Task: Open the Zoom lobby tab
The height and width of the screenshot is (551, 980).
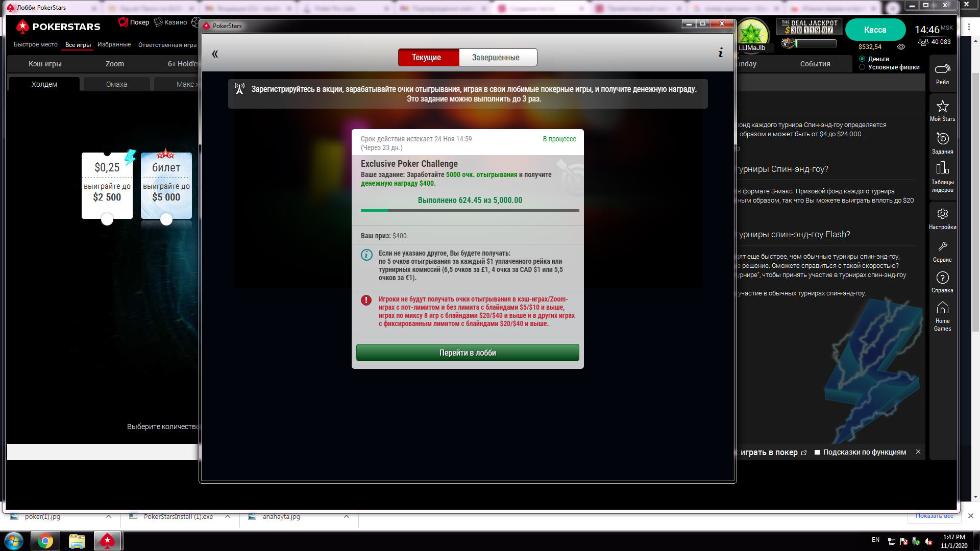Action: (115, 64)
